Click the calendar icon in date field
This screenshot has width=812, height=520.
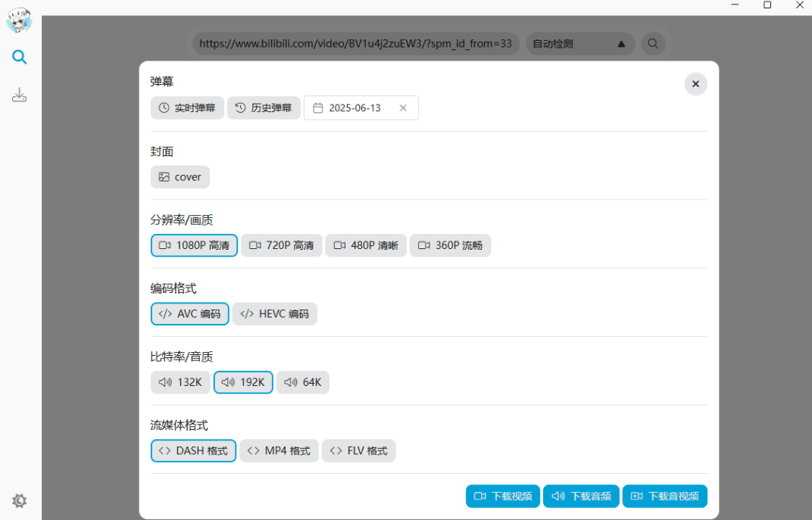coord(318,108)
